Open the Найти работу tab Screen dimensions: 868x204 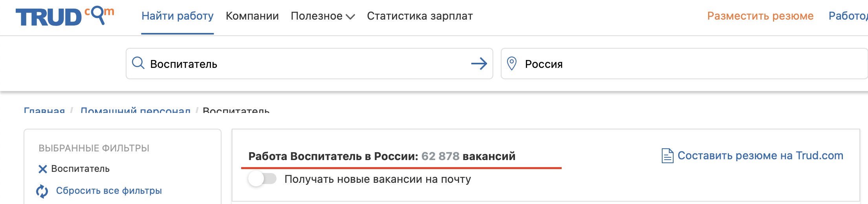[178, 16]
